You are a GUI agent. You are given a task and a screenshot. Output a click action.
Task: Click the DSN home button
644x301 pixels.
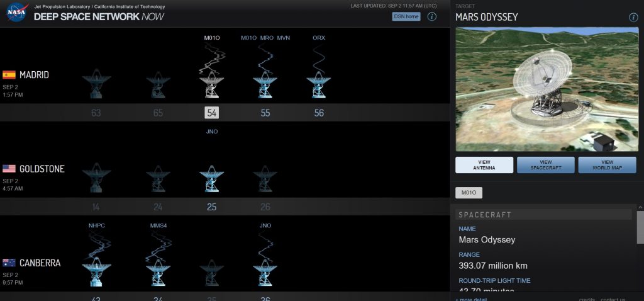point(406,16)
